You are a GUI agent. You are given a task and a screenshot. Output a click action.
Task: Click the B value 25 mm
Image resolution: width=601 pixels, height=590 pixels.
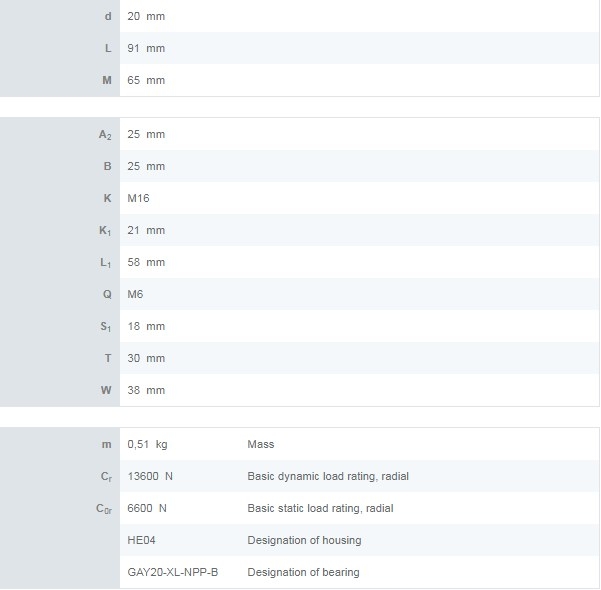click(x=146, y=166)
